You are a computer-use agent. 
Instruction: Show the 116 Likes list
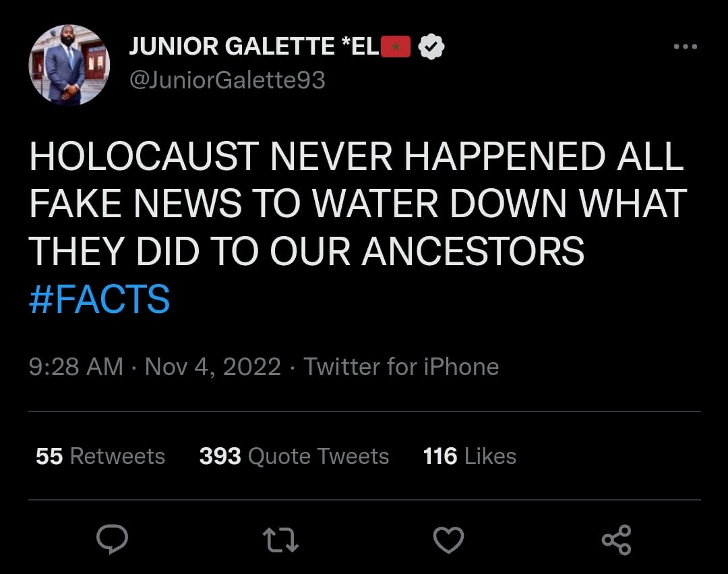click(469, 456)
